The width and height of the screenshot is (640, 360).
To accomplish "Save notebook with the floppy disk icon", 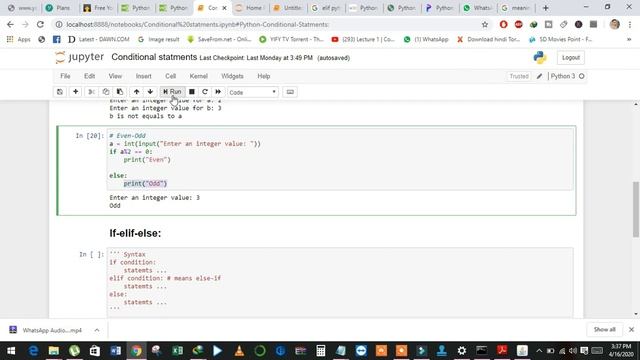I will coord(60,92).
